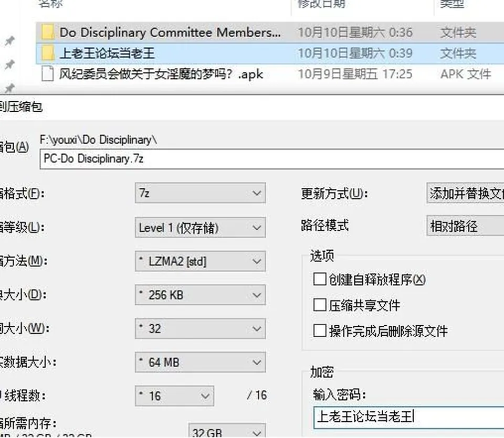The width and height of the screenshot is (504, 438).
Task: Check 创建自释放程序 checkbox
Action: (x=320, y=279)
